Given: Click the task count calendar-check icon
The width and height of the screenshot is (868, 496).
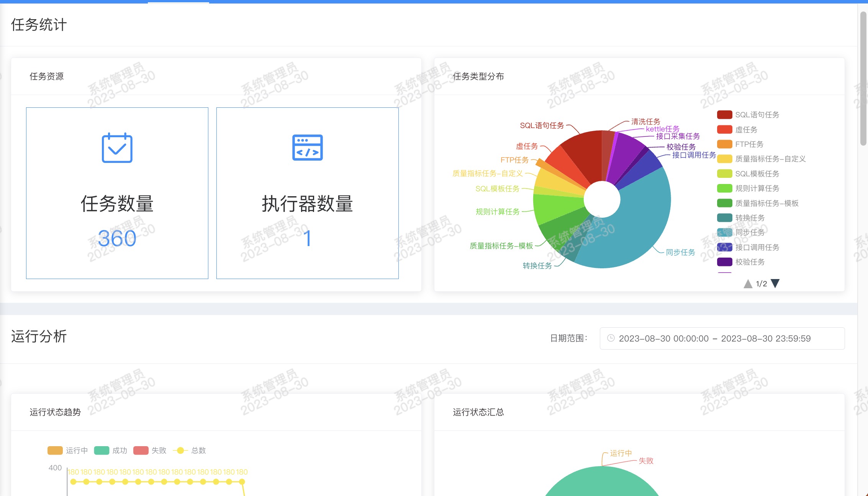Looking at the screenshot, I should pos(117,148).
